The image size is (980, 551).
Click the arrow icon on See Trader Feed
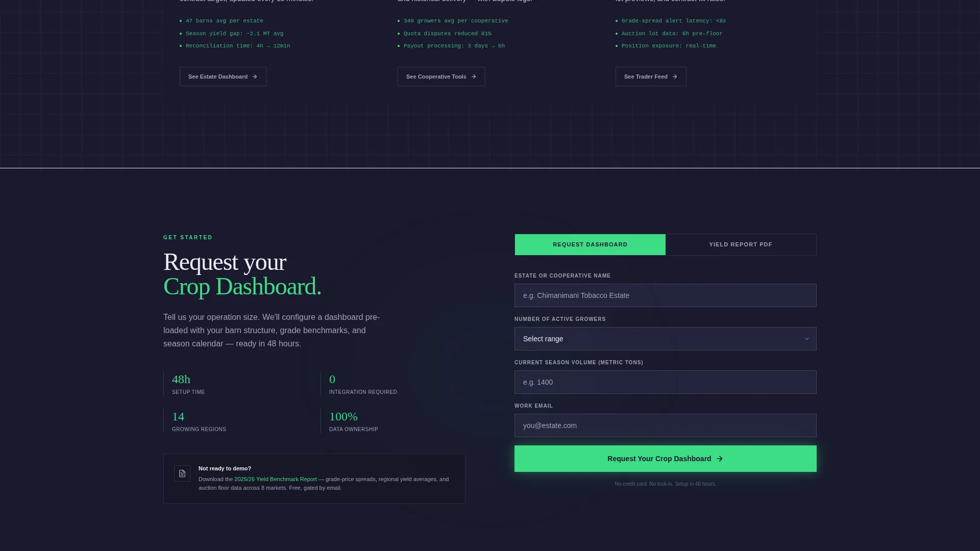pos(675,77)
